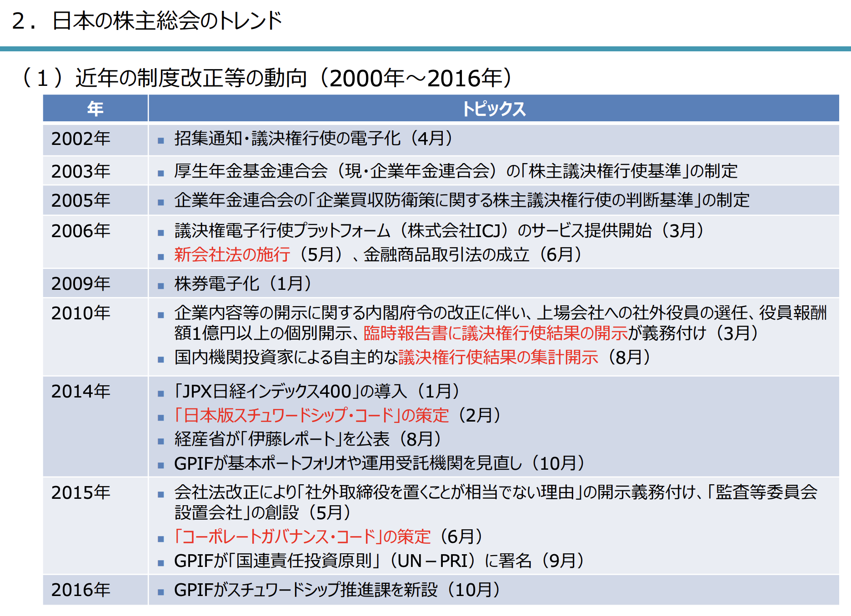The width and height of the screenshot is (851, 616).
Task: Click 設置会社の創設(5月) line
Action: click(x=263, y=512)
